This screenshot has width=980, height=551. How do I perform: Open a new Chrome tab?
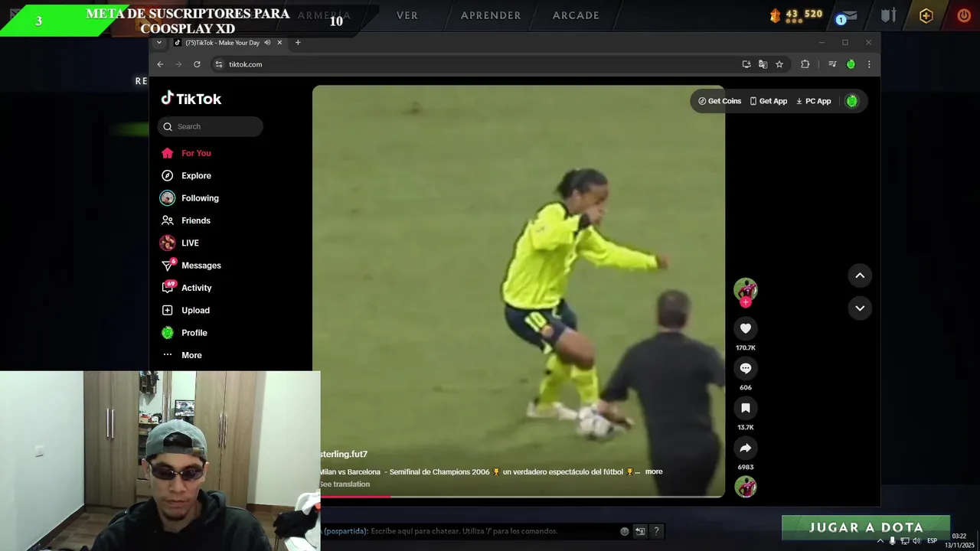point(298,43)
